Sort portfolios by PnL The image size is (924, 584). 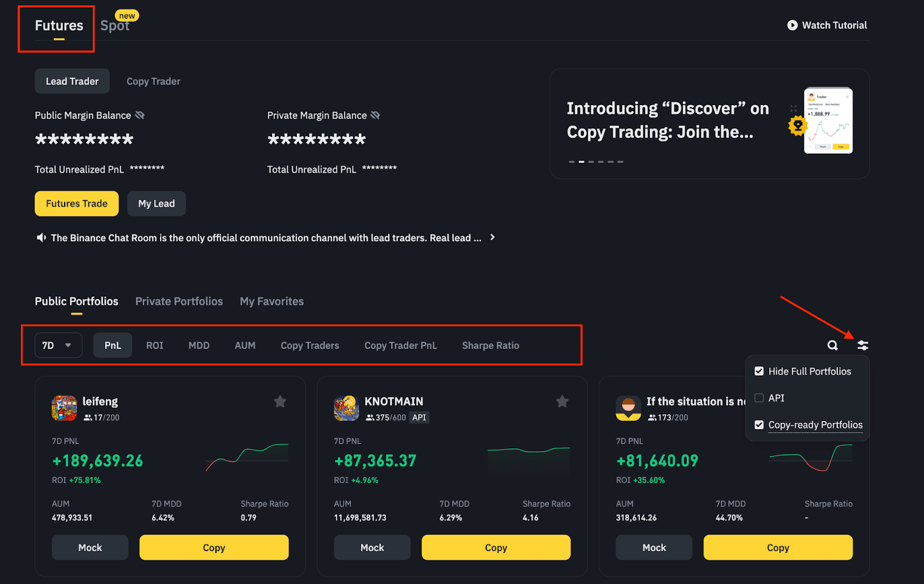click(x=113, y=345)
